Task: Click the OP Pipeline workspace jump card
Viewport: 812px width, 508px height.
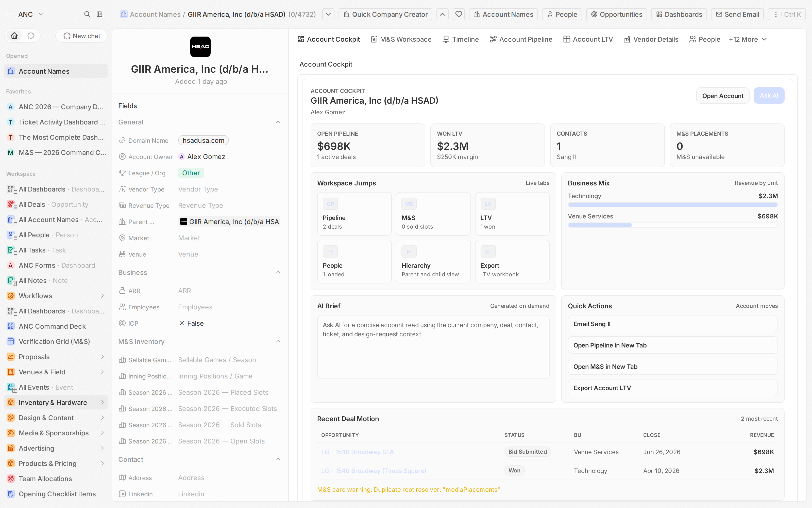Action: pyautogui.click(x=354, y=214)
